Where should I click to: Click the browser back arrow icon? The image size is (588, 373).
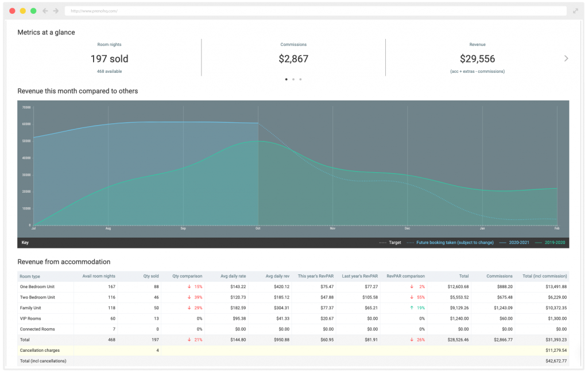(45, 10)
